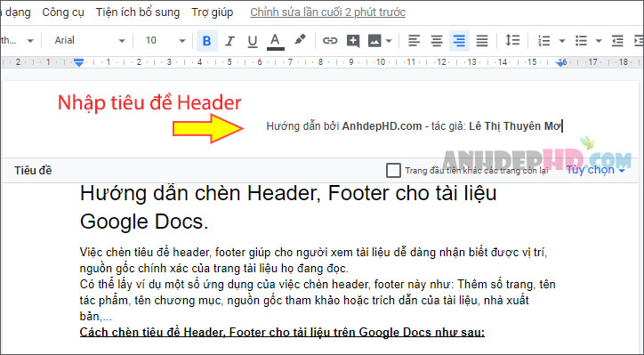Decrease indent of the paragraph
Image resolution: width=644 pixels, height=355 pixels.
617,41
